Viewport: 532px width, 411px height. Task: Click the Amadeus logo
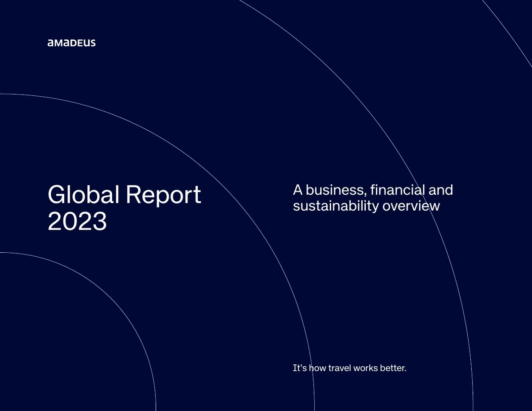pos(71,43)
